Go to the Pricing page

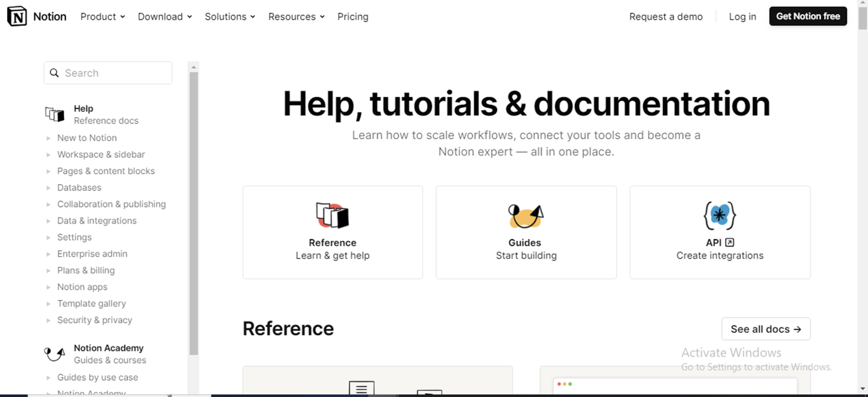pyautogui.click(x=353, y=17)
